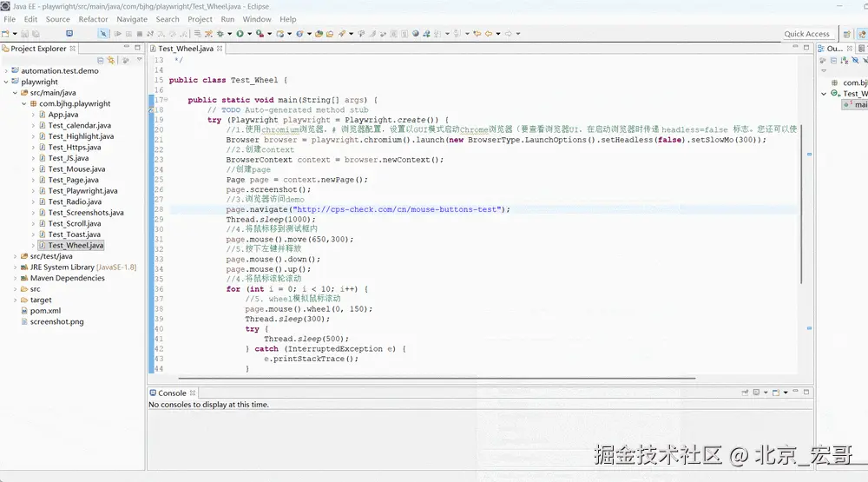Viewport: 868px width, 482px height.
Task: Open the Edit menu
Action: click(x=30, y=19)
